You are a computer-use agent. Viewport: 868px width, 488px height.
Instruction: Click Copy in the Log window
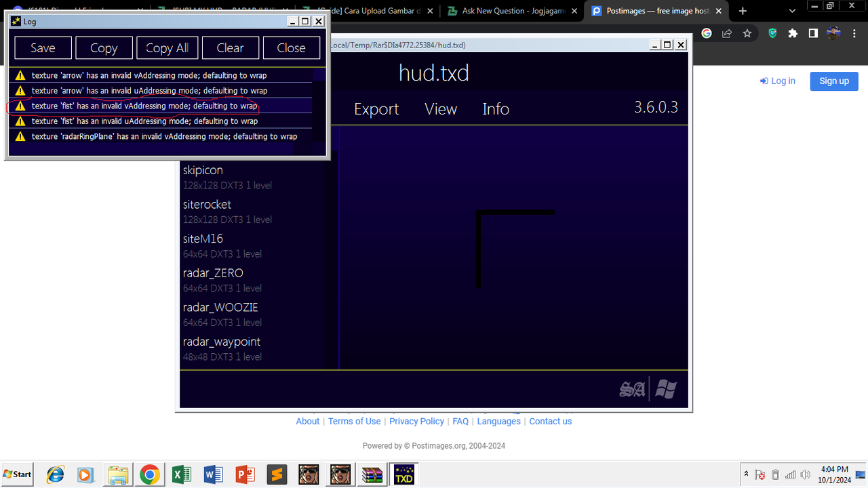click(x=104, y=48)
